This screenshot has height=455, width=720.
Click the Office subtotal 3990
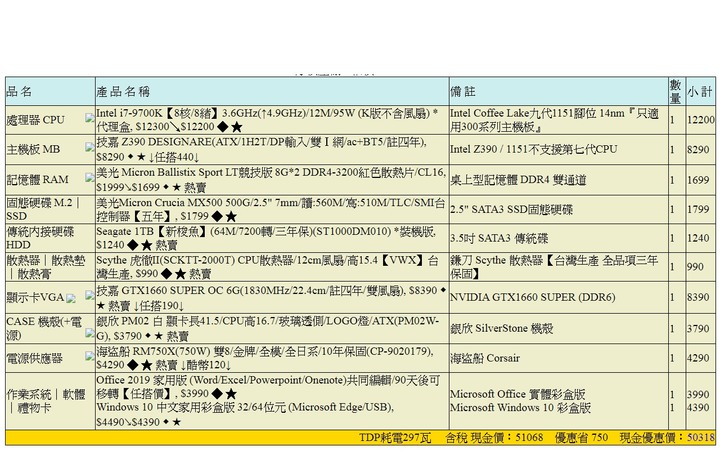click(x=698, y=394)
